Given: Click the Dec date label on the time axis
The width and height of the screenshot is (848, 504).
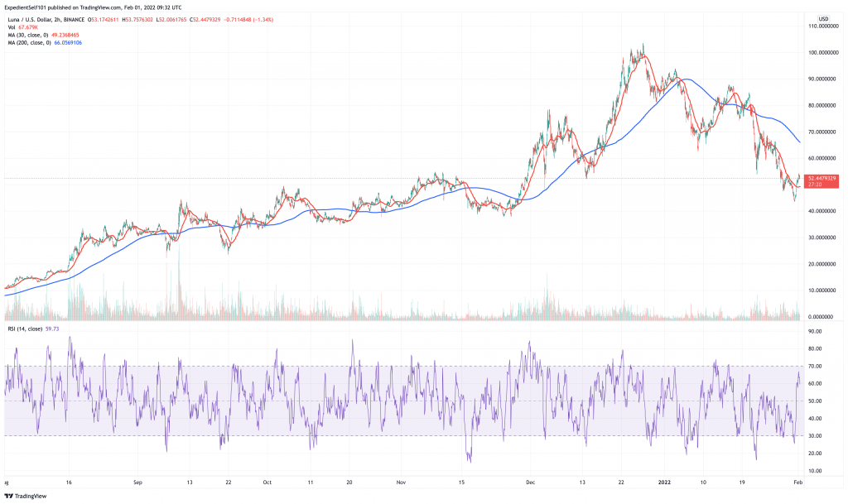Looking at the screenshot, I should tap(530, 482).
